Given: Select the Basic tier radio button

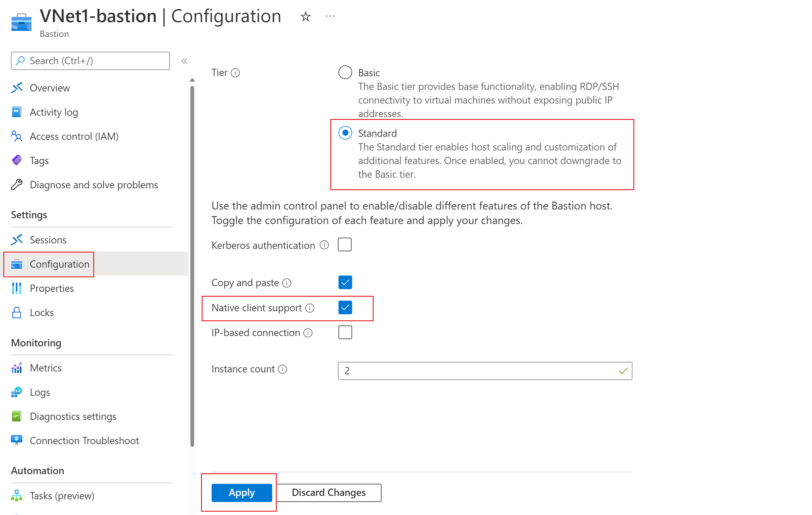Looking at the screenshot, I should pos(345,72).
